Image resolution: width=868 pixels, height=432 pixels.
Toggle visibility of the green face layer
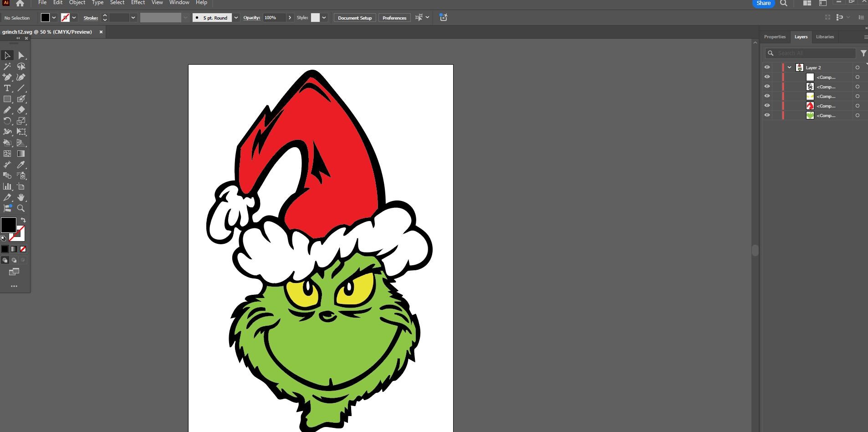[x=768, y=115]
